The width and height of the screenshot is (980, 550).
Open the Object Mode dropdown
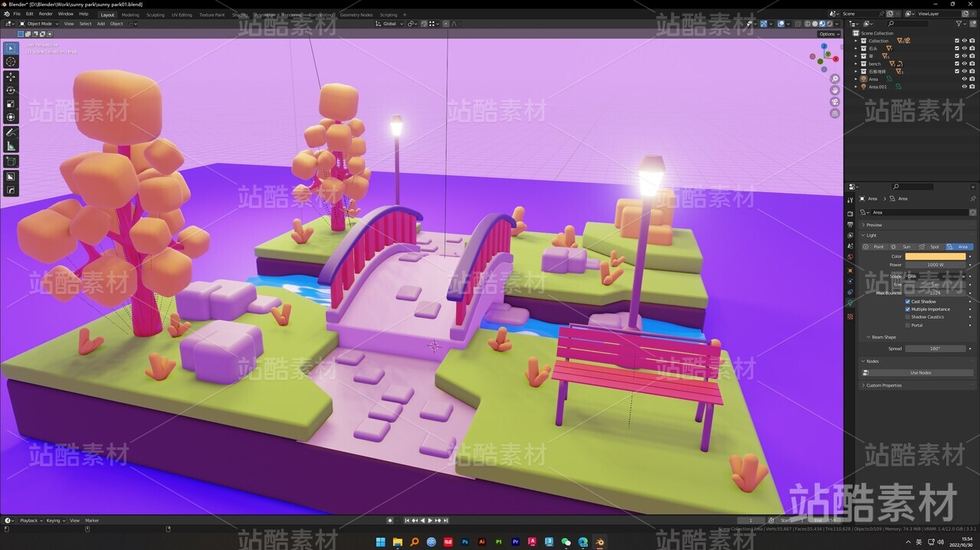40,24
